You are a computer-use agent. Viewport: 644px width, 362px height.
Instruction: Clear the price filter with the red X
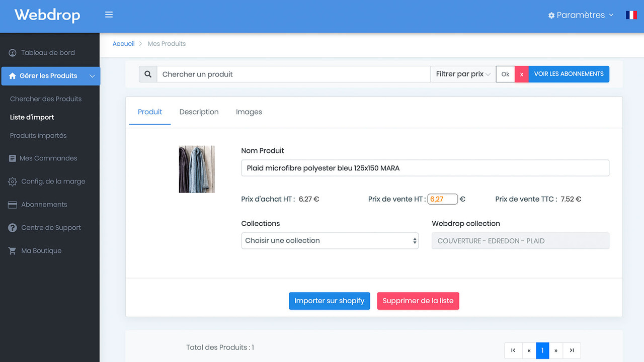tap(521, 74)
